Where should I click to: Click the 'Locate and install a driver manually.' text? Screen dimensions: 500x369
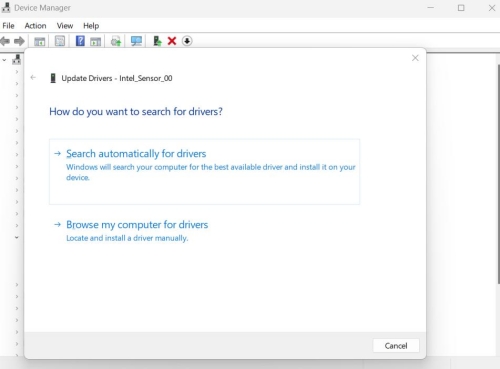coord(127,238)
